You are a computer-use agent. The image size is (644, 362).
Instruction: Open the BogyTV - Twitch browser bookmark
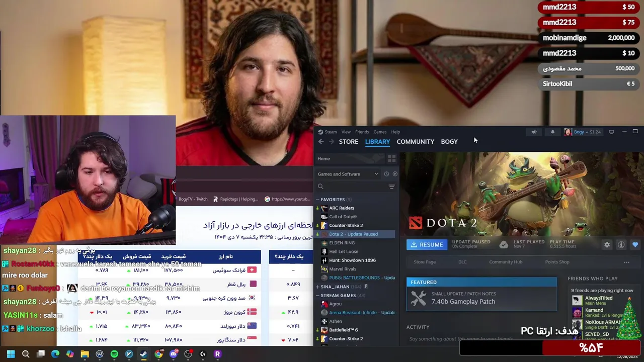[193, 199]
